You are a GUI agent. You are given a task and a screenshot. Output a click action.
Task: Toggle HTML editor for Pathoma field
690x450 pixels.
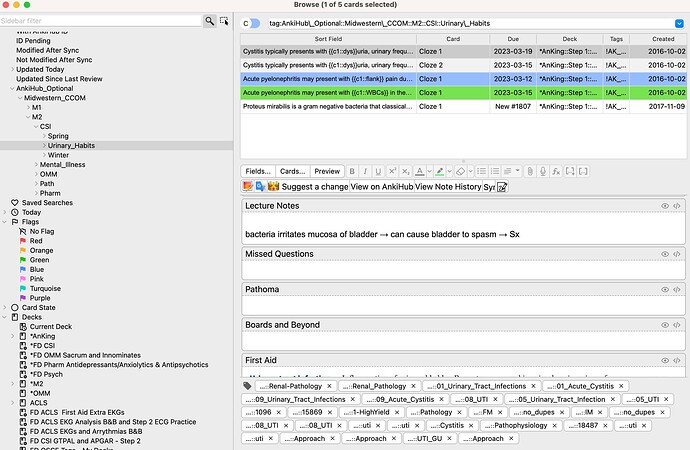coord(677,289)
